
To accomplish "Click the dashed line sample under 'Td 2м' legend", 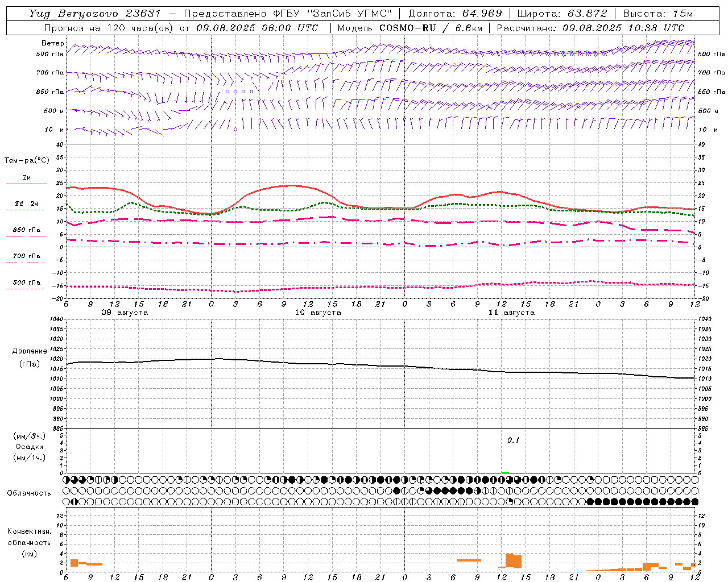I will click(x=25, y=210).
